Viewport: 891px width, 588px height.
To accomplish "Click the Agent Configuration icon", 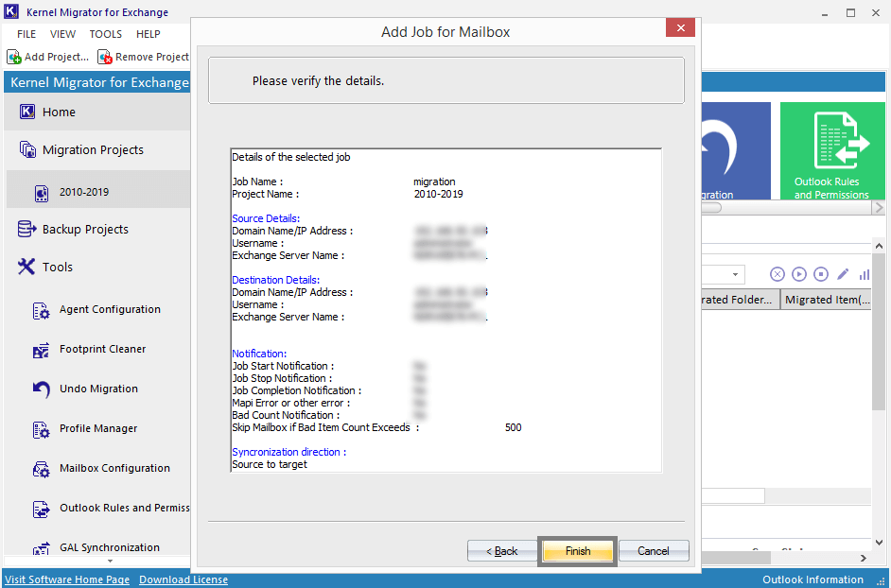I will (41, 310).
